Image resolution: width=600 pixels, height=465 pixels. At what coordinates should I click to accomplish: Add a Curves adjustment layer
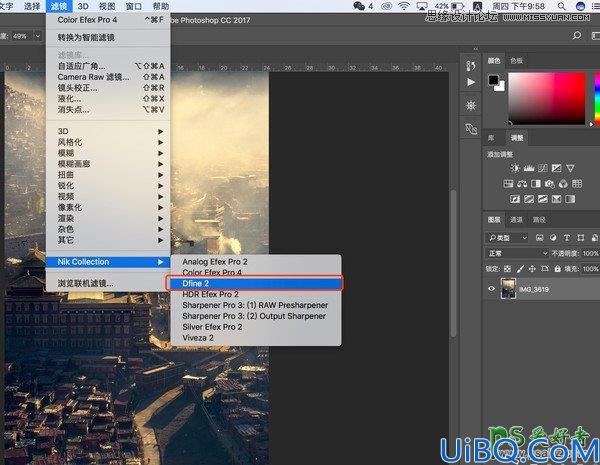[x=543, y=168]
